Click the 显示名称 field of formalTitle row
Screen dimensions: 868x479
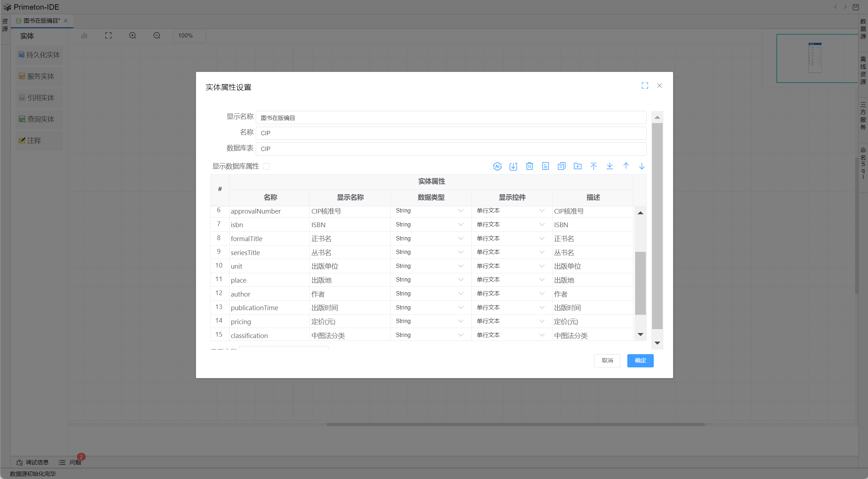point(349,239)
